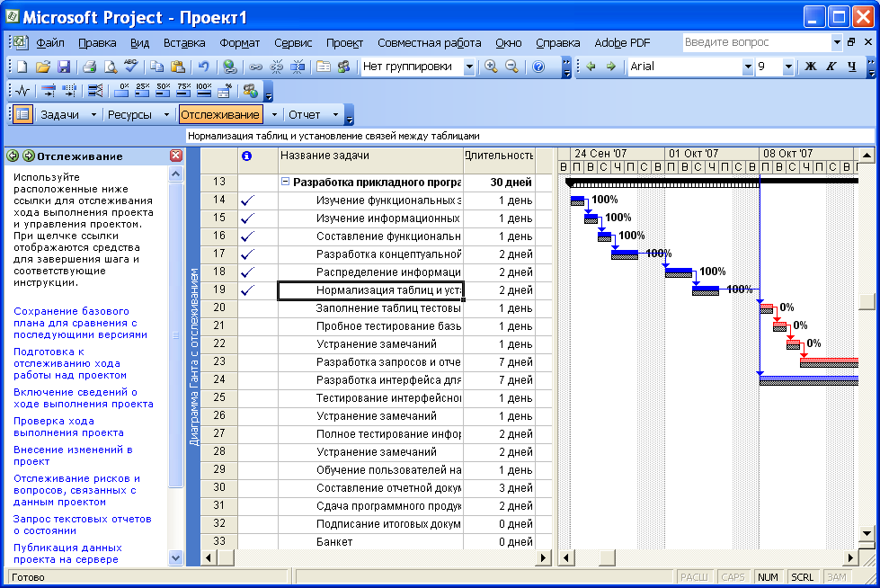Run the ABC spelling check
The height and width of the screenshot is (588, 880).
pyautogui.click(x=130, y=67)
